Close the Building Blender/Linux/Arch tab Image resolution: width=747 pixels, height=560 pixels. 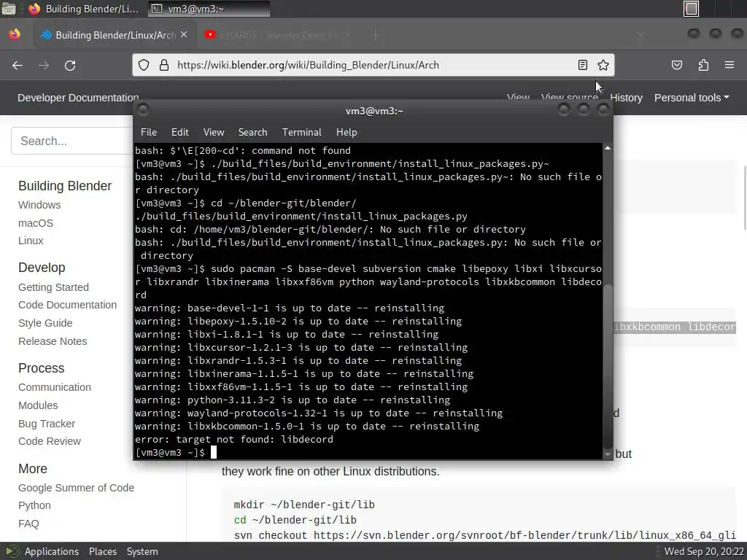point(184,35)
